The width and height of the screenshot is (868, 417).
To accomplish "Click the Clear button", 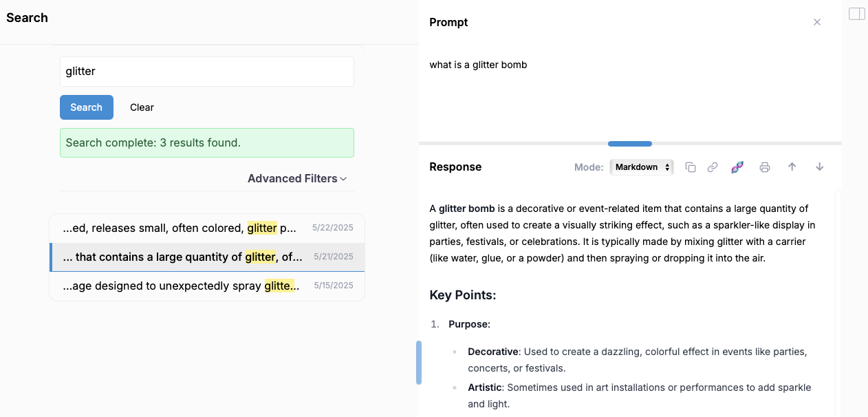I will [x=142, y=107].
